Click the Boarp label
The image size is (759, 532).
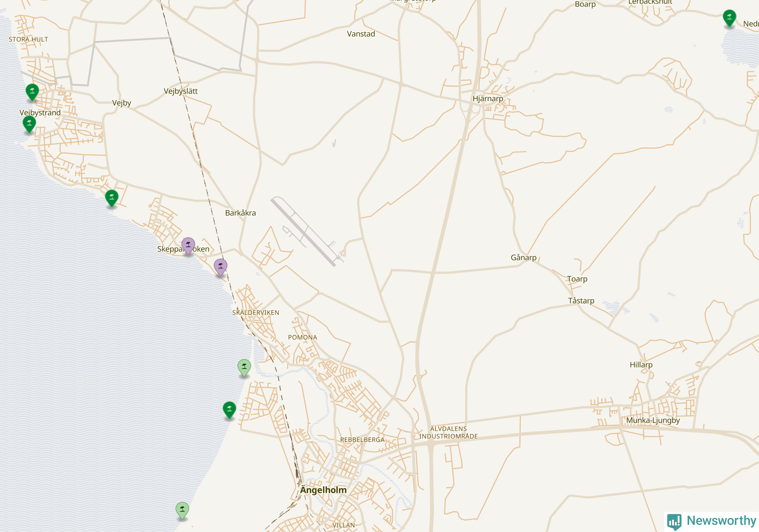point(585,5)
